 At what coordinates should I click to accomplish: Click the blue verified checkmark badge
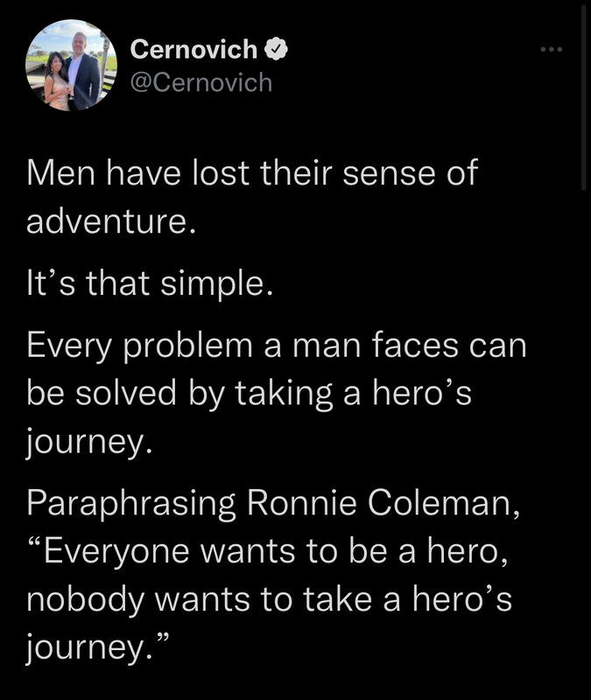click(x=277, y=49)
